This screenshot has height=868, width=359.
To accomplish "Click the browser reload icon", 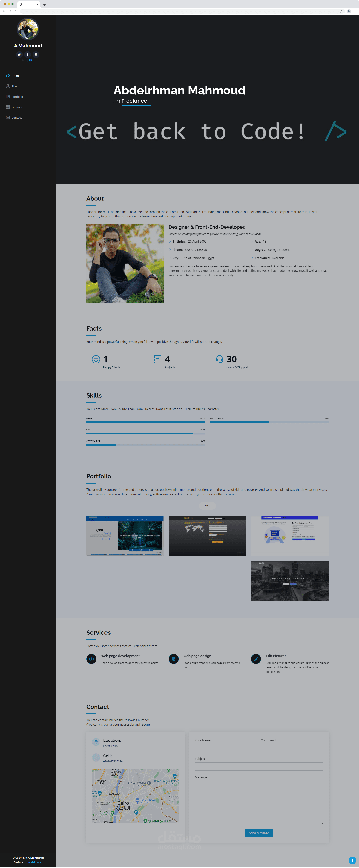I will [x=16, y=11].
